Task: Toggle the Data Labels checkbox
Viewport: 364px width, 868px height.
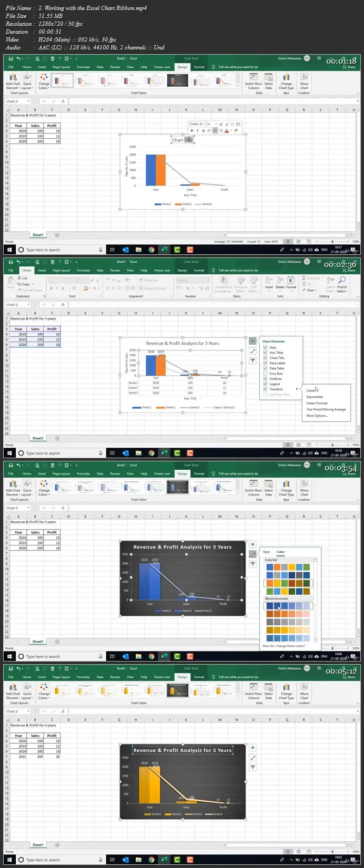Action: tap(266, 363)
